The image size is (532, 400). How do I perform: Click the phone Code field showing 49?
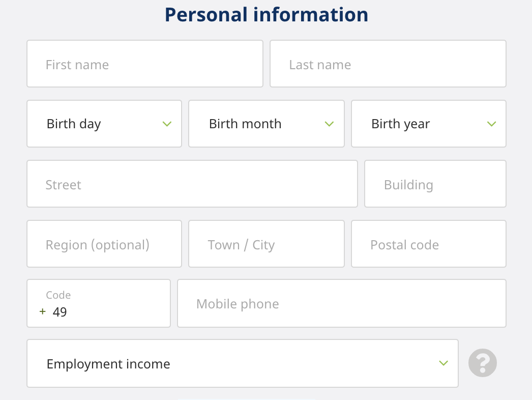(x=98, y=304)
